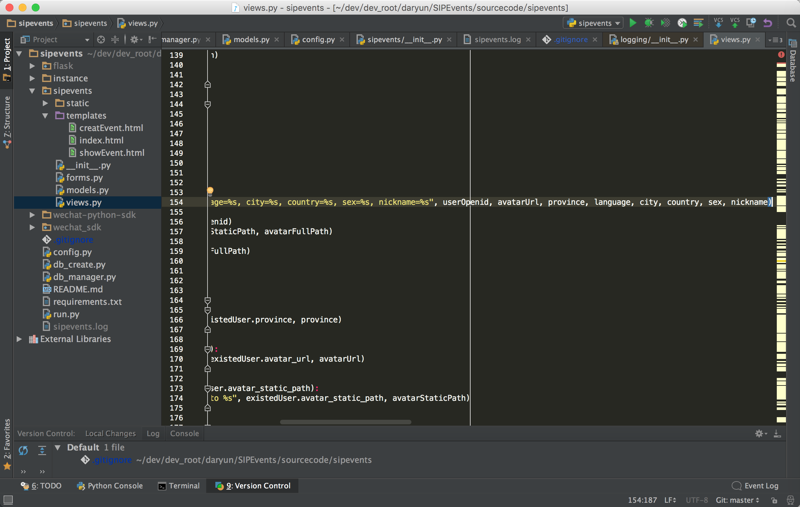
Task: Expand the wechat-python-sdk folder
Action: (32, 214)
